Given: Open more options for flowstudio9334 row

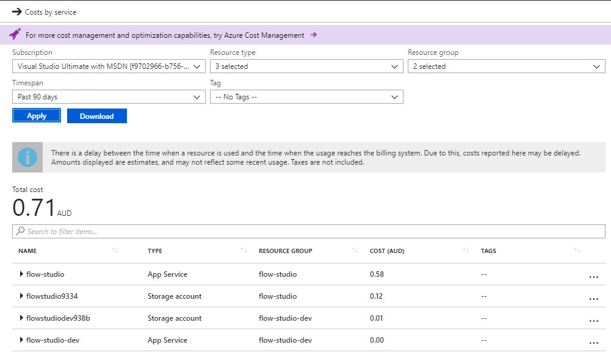Looking at the screenshot, I should (x=593, y=299).
